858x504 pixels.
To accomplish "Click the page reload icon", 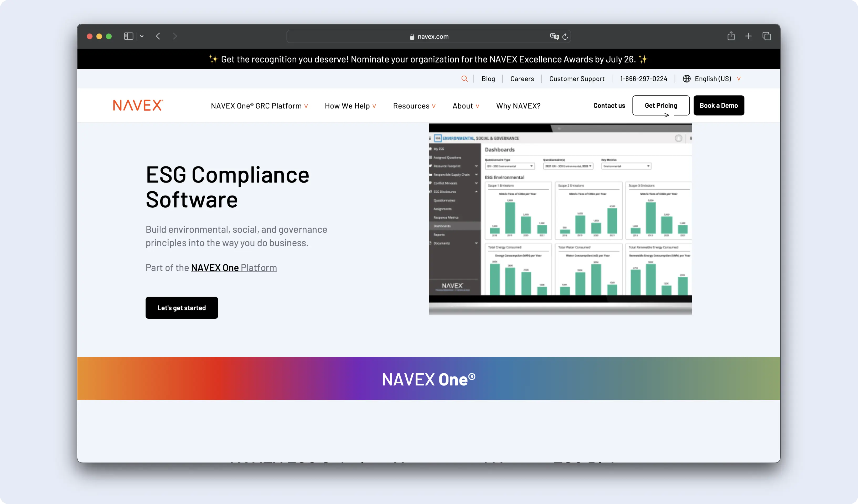I will click(565, 36).
